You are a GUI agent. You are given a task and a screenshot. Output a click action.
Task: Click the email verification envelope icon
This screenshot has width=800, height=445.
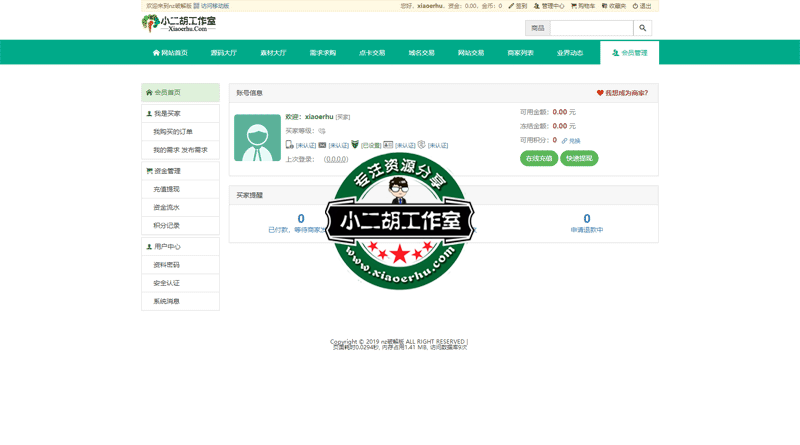point(323,145)
